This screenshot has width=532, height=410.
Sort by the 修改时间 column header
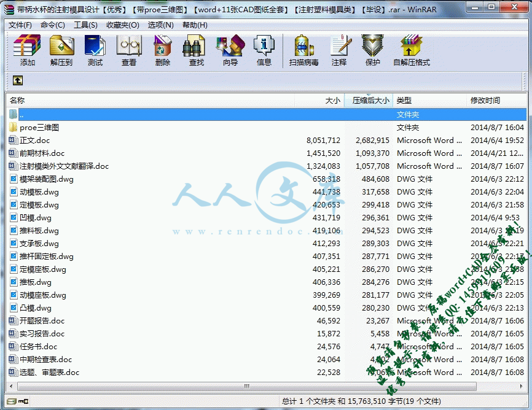496,101
